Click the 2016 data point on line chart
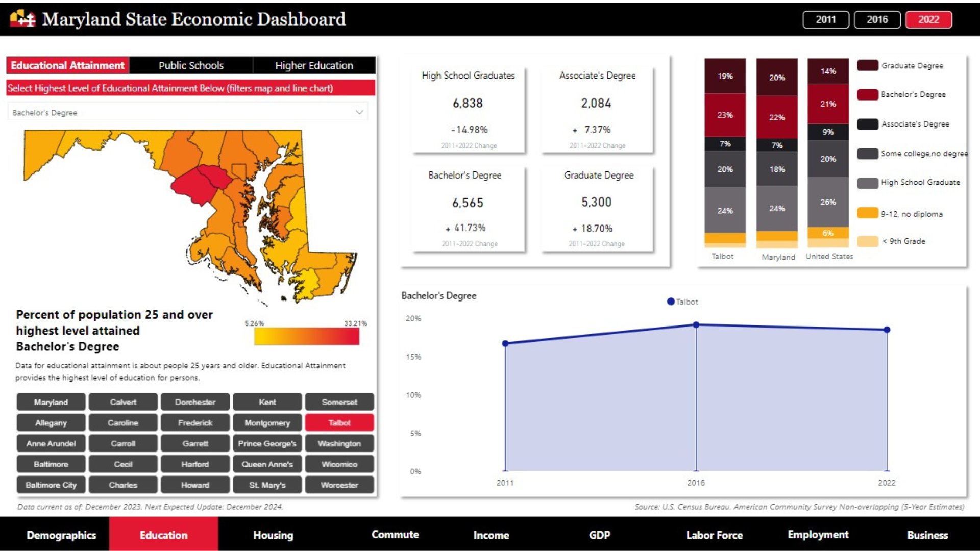Image resolution: width=980 pixels, height=551 pixels. tap(696, 324)
